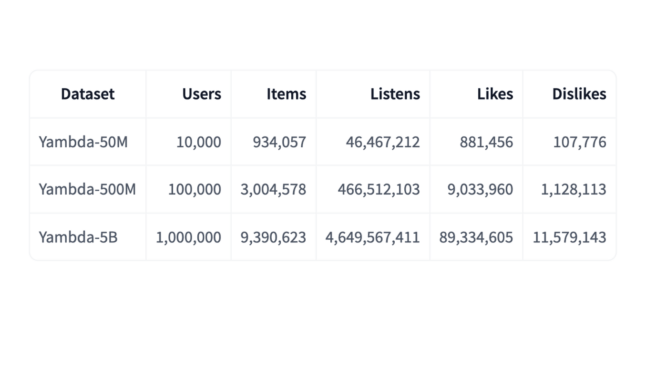The width and height of the screenshot is (656, 369).
Task: Click the 881,456 likes cell
Action: point(487,142)
